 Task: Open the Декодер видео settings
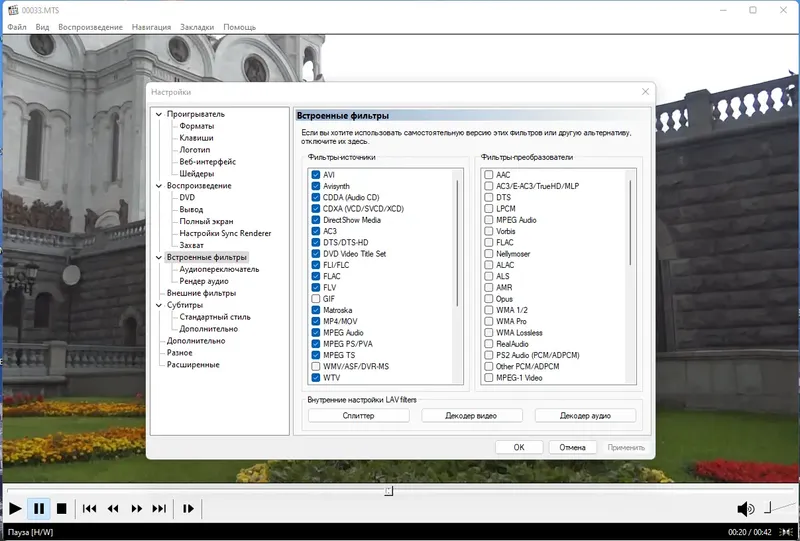(471, 415)
